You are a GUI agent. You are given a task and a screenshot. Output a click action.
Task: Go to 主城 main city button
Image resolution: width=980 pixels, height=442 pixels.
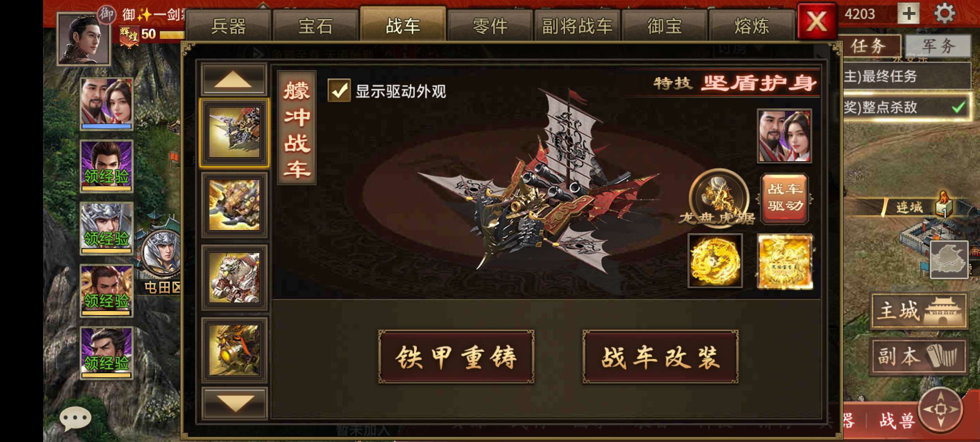pyautogui.click(x=919, y=311)
